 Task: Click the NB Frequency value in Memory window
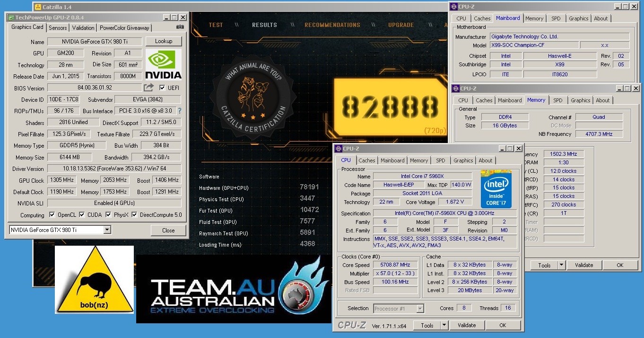point(599,134)
